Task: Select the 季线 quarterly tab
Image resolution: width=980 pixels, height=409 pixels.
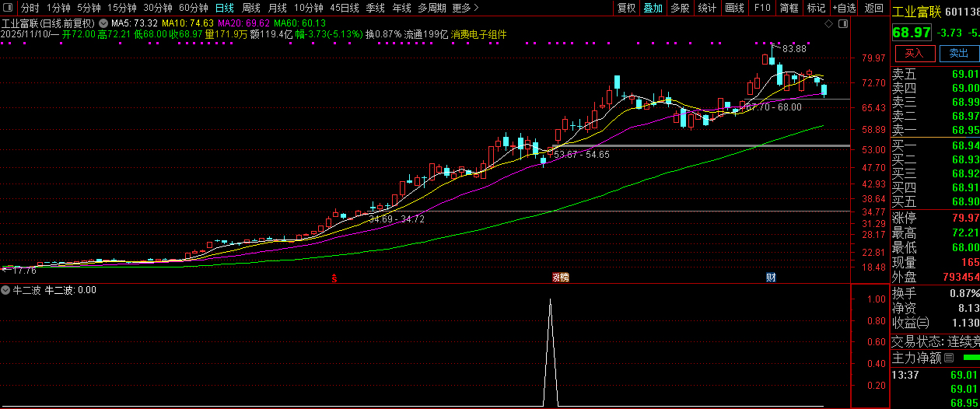Action: pyautogui.click(x=375, y=8)
